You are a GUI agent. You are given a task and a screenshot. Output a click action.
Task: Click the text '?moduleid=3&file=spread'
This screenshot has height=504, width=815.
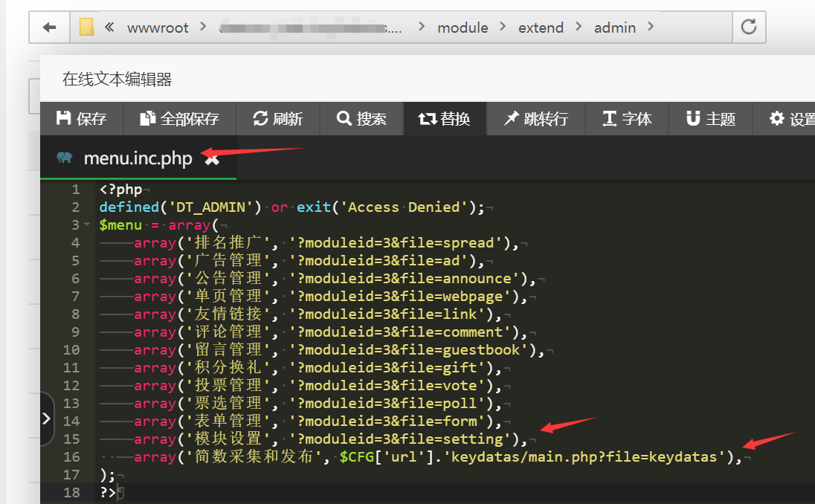[x=396, y=243]
